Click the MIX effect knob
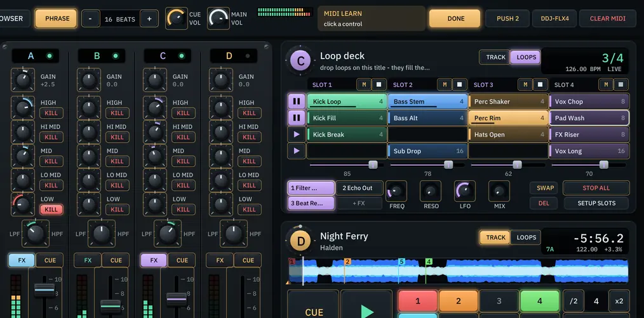The height and width of the screenshot is (318, 644). coord(499,191)
